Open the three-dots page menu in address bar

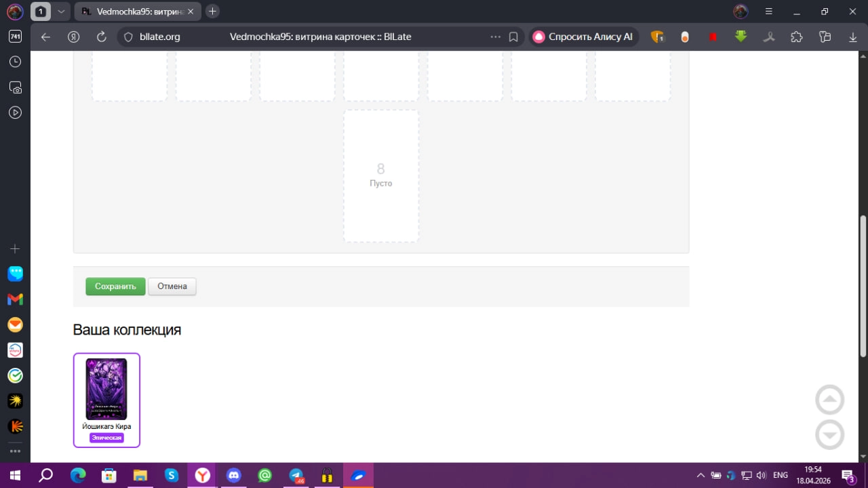click(495, 37)
